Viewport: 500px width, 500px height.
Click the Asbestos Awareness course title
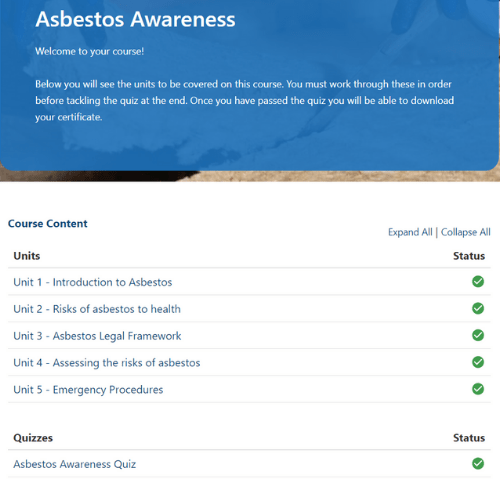click(135, 19)
